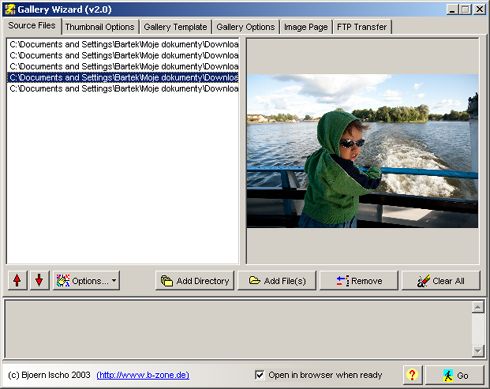
Task: Clear All source files
Action: pyautogui.click(x=441, y=281)
